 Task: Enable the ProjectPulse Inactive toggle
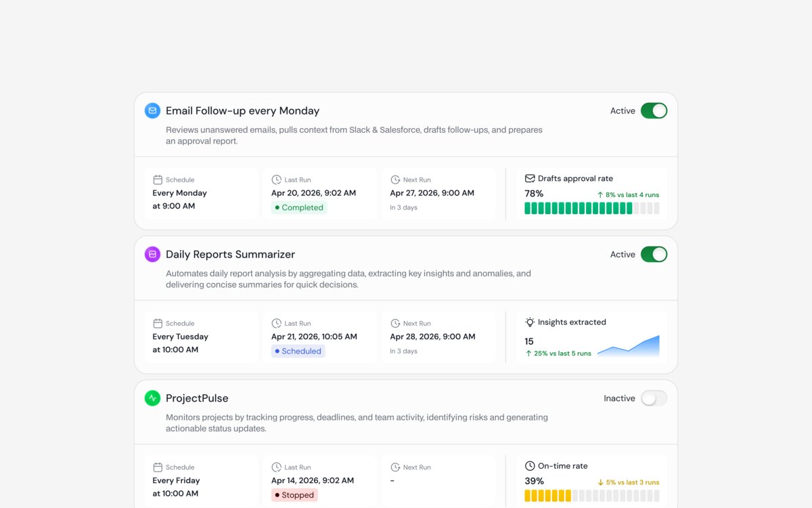(x=654, y=398)
